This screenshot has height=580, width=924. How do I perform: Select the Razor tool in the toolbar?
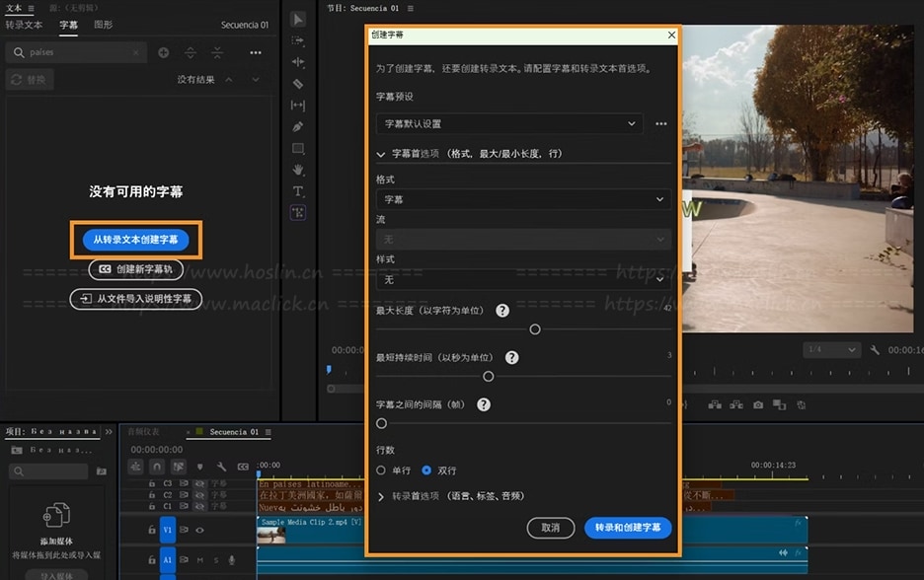click(298, 84)
